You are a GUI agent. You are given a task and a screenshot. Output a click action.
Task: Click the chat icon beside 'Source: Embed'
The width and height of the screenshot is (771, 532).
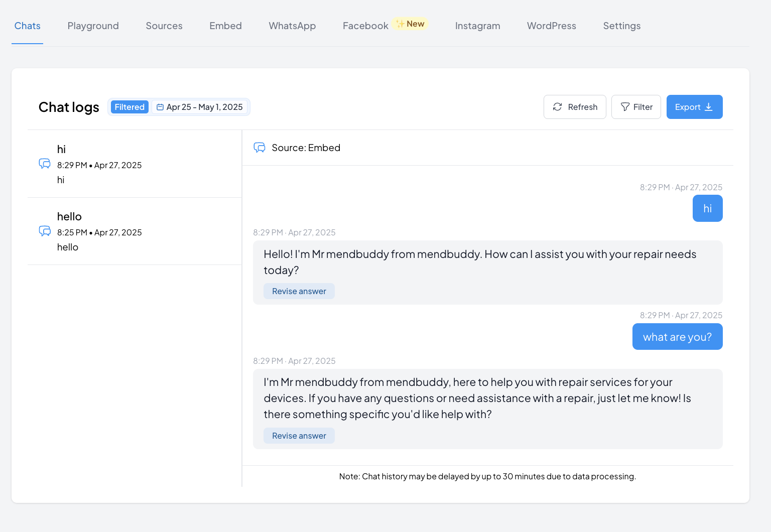pos(260,148)
